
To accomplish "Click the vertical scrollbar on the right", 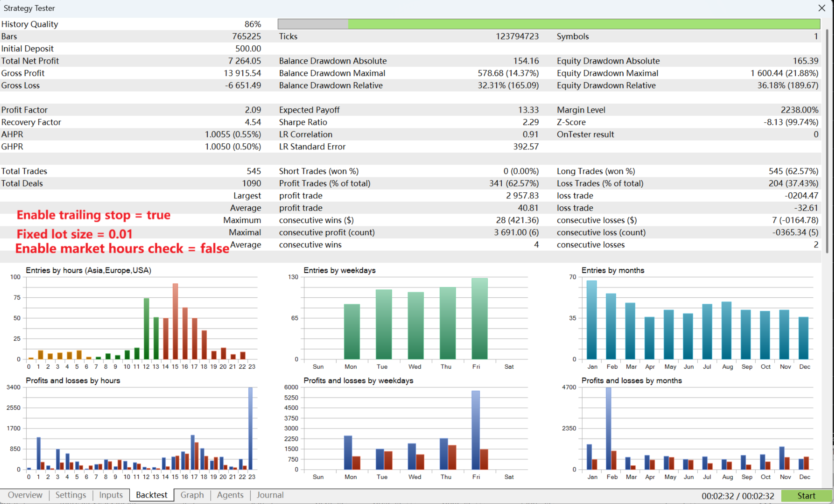I will tap(827, 140).
